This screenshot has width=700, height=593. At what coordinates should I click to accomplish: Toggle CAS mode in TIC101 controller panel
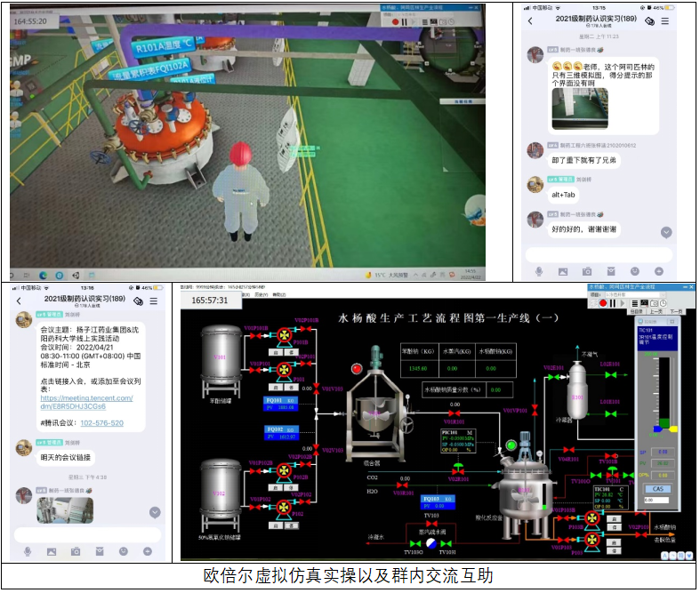click(x=658, y=488)
